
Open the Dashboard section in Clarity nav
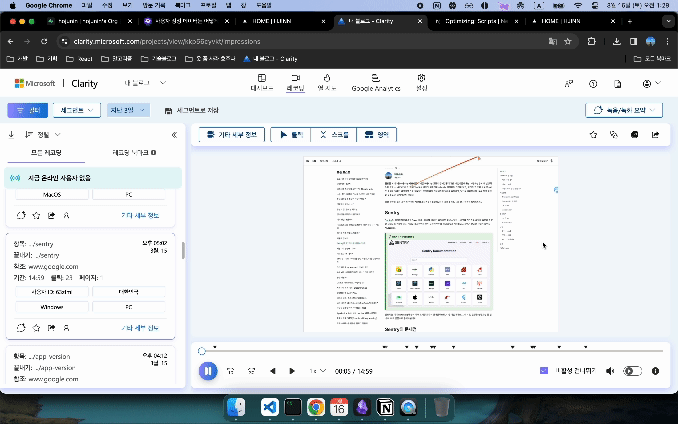(x=262, y=83)
